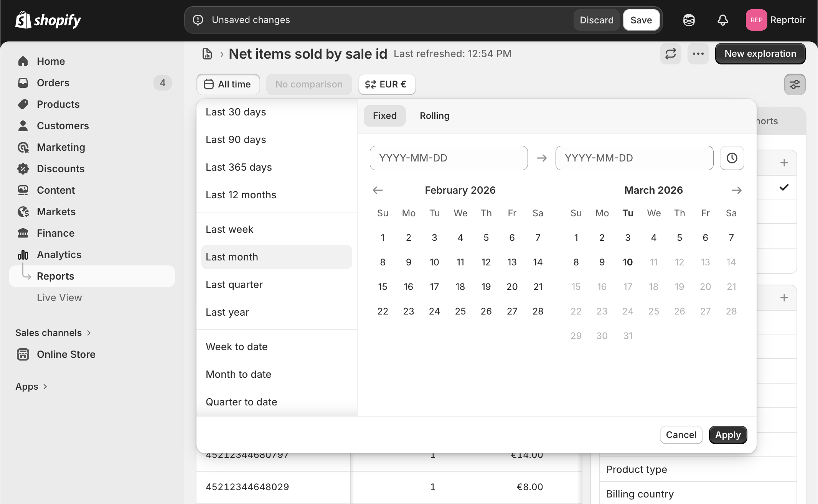Image resolution: width=818 pixels, height=504 pixels.
Task: Click the notifications bell icon
Action: coord(722,20)
